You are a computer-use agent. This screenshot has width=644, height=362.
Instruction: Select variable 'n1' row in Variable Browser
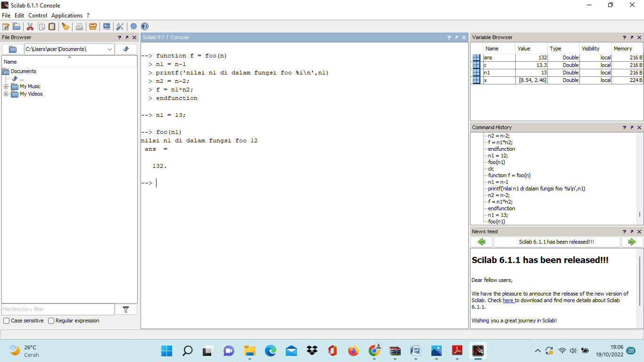[x=557, y=73]
